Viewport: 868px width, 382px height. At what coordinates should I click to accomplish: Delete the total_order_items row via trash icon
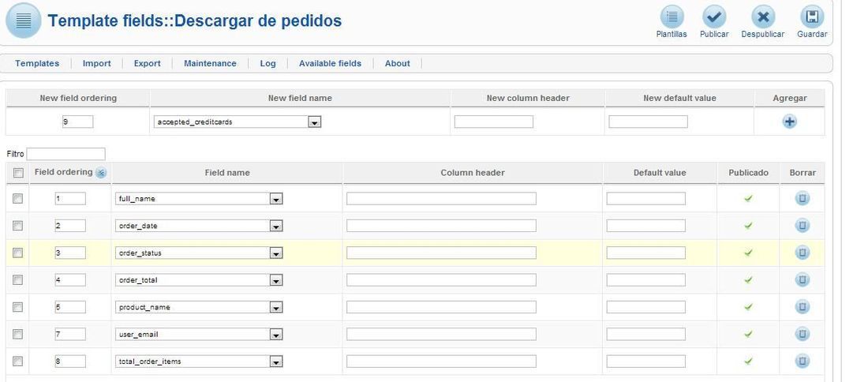tap(803, 361)
